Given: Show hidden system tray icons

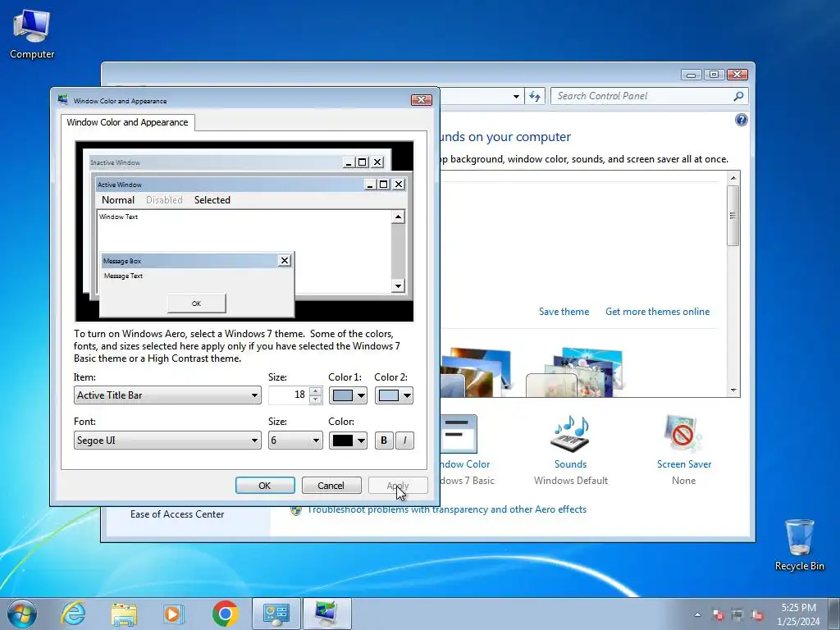Looking at the screenshot, I should click(697, 614).
